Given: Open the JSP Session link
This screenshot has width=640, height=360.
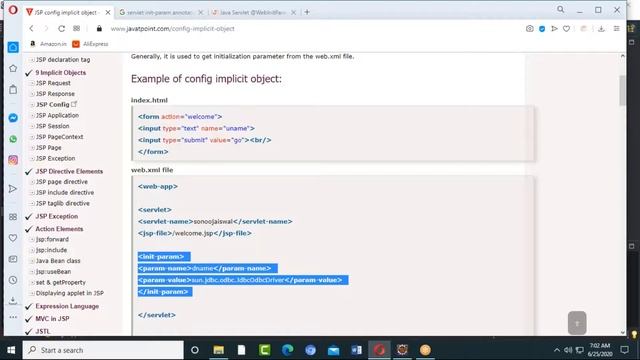Looking at the screenshot, I should point(52,126).
